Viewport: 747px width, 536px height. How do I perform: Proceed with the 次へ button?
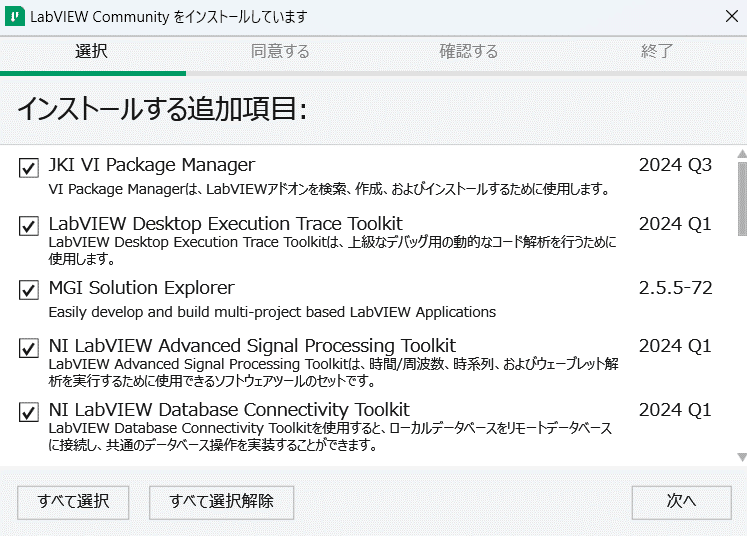(x=681, y=502)
